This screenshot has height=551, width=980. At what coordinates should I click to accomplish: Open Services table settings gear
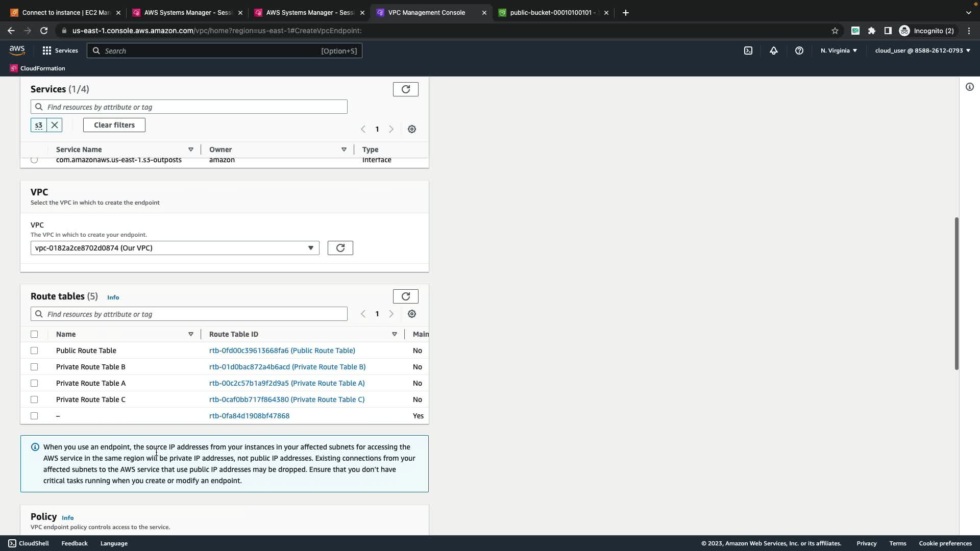(x=412, y=129)
